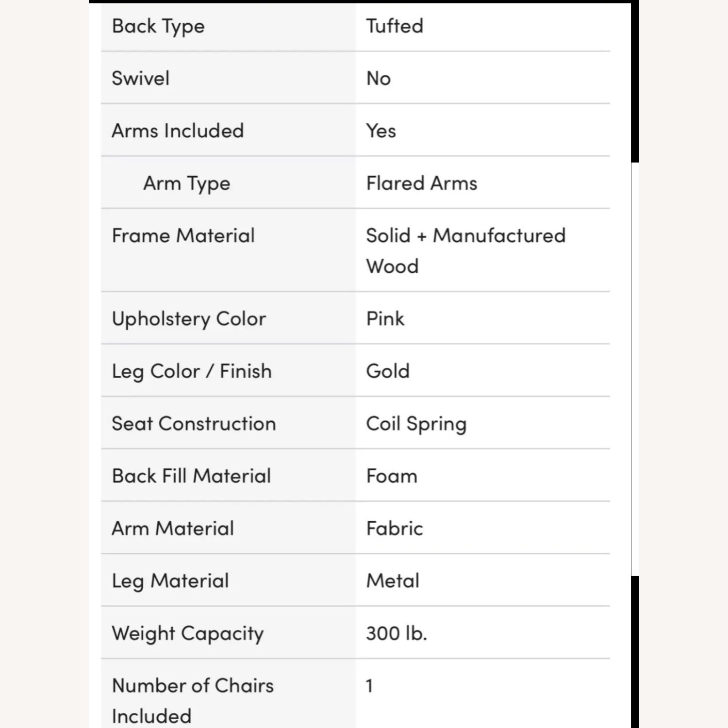
Task: Click the indented "Arm Type" label
Action: 187,183
